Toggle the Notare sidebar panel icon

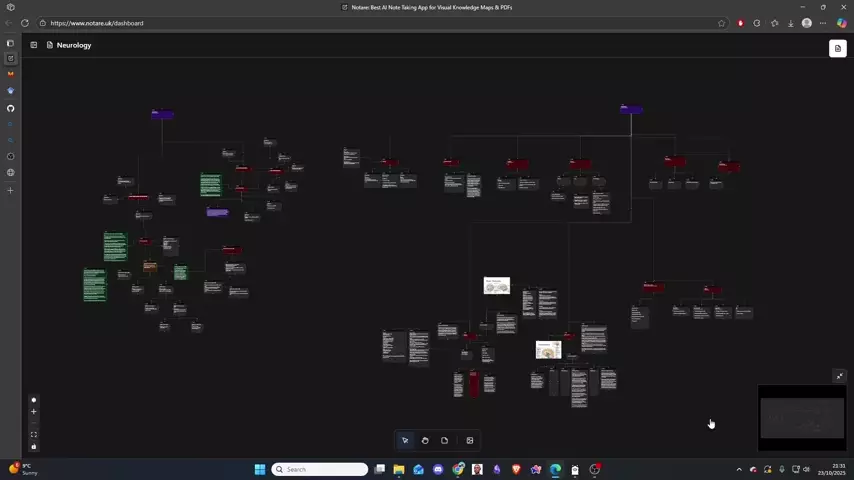(x=33, y=45)
